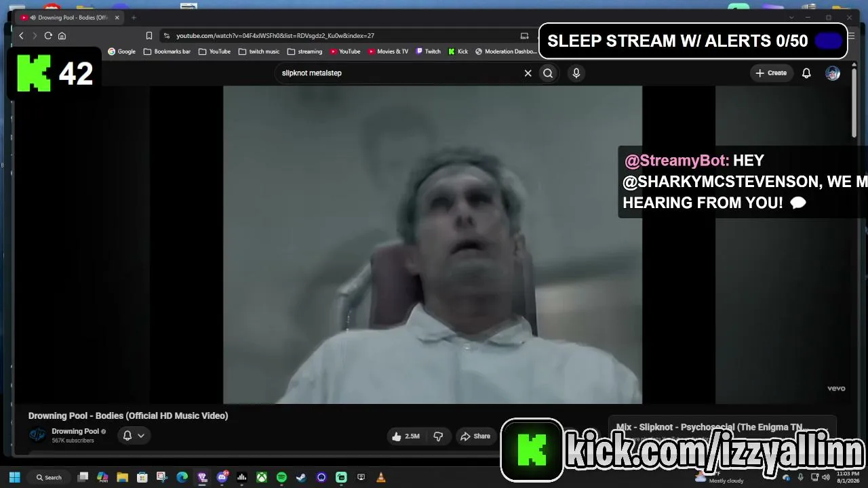Submit the YouTube search
The image size is (868, 488).
(548, 73)
